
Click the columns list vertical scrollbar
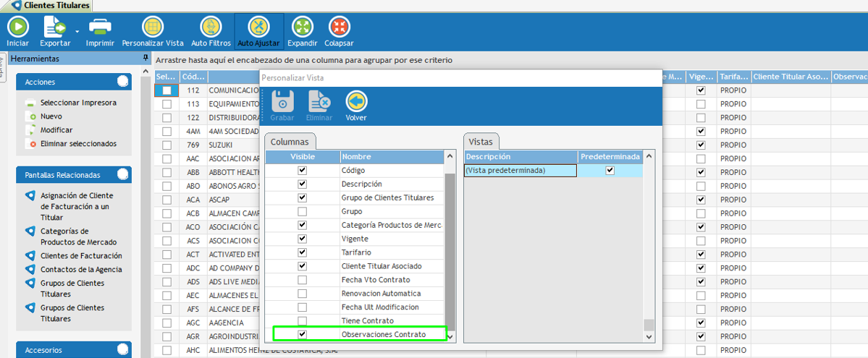click(x=450, y=246)
